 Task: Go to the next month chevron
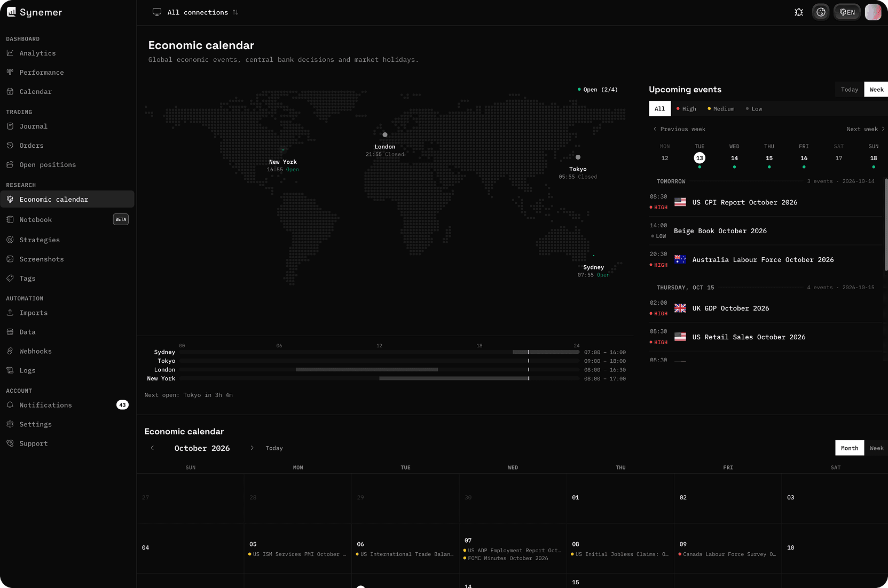click(x=252, y=448)
